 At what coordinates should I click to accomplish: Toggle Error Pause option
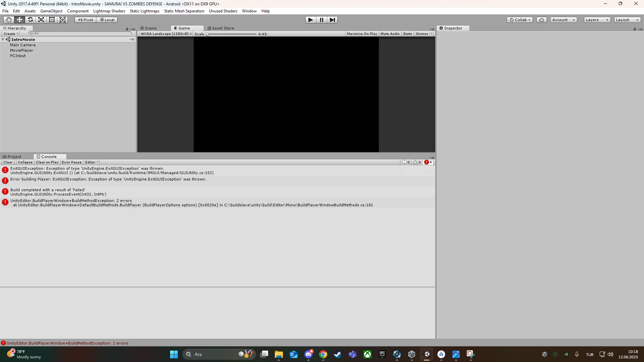[x=71, y=162]
